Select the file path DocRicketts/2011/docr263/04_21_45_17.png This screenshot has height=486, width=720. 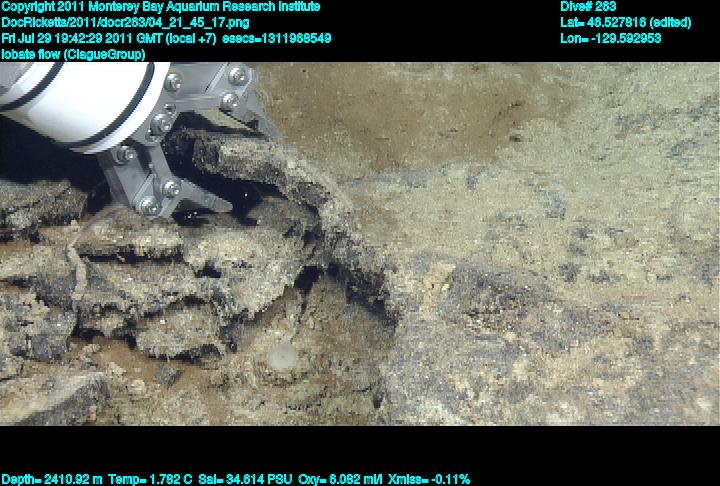coord(125,23)
